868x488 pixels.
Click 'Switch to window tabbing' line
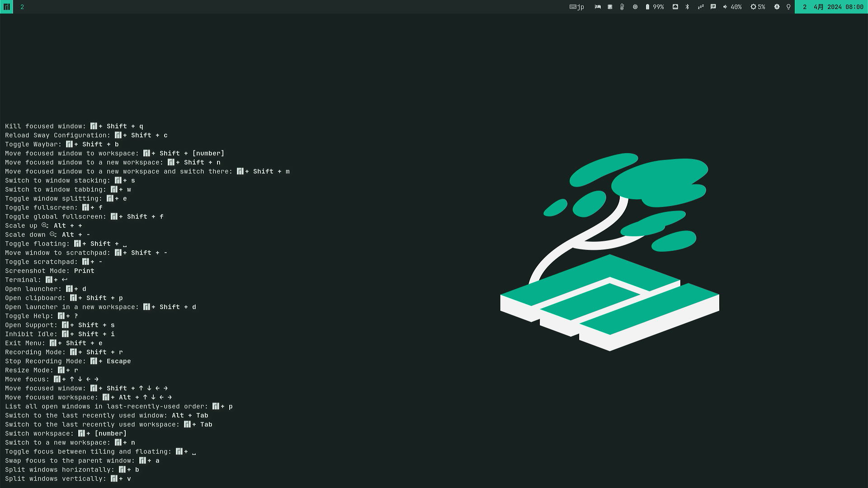coord(68,189)
